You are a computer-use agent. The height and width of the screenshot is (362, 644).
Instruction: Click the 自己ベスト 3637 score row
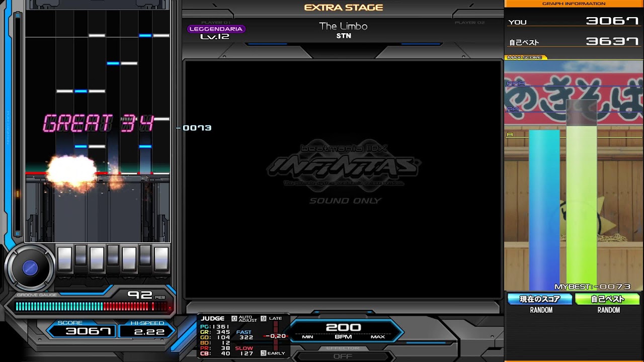574,42
